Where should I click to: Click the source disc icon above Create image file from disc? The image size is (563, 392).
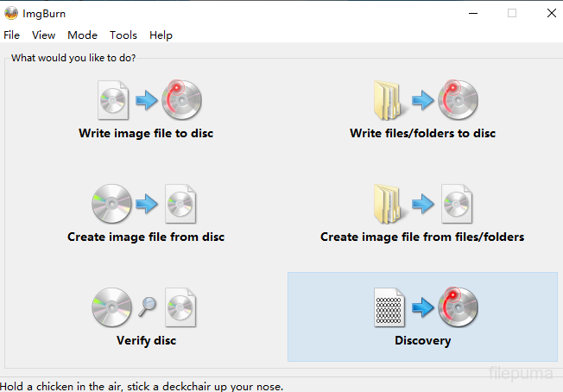[x=111, y=205]
